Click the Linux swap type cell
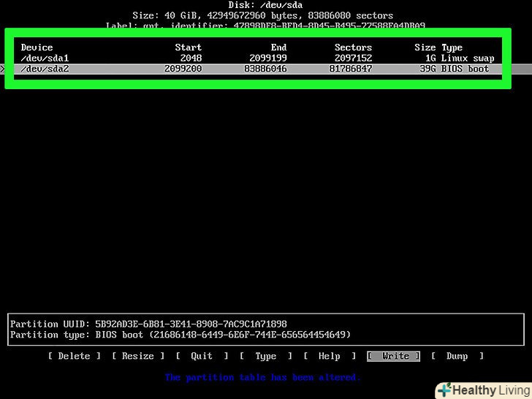The image size is (532, 399). tap(468, 58)
